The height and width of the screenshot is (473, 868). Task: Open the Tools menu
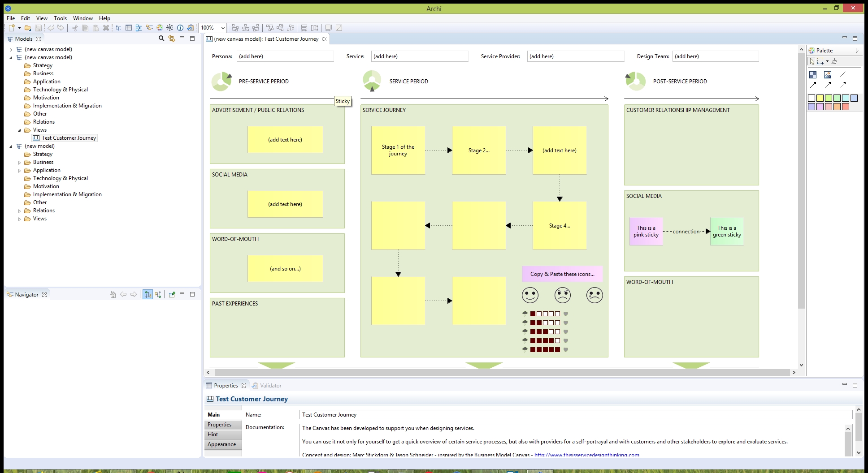(x=60, y=18)
